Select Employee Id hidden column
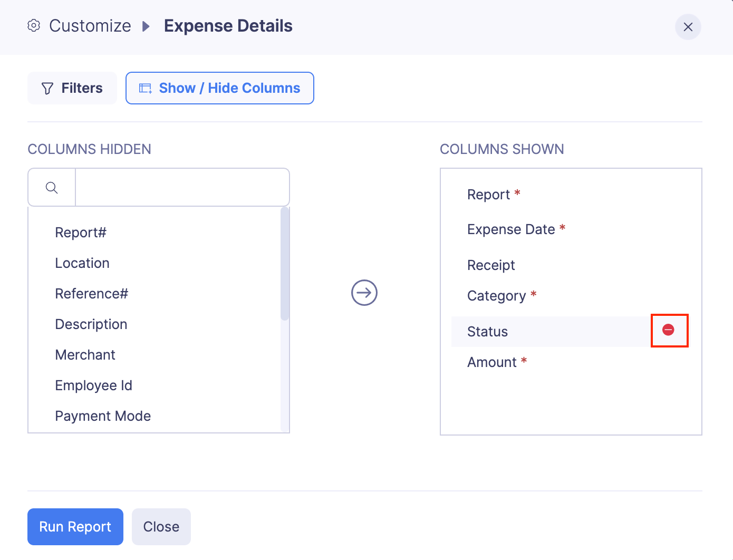Image resolution: width=733 pixels, height=560 pixels. 94,385
